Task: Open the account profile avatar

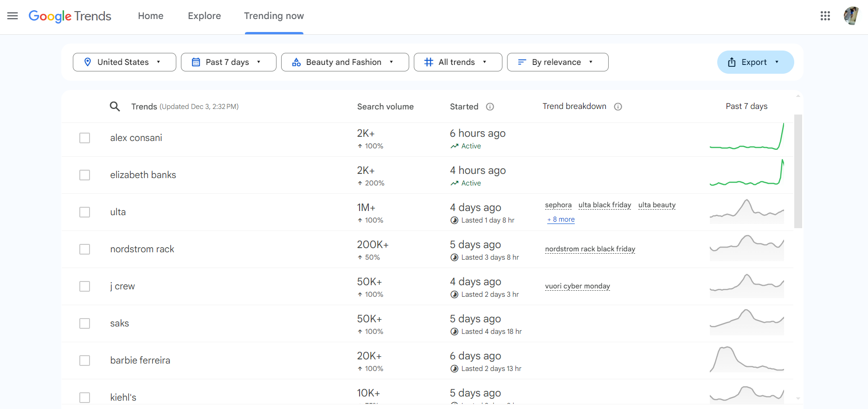Action: [851, 16]
